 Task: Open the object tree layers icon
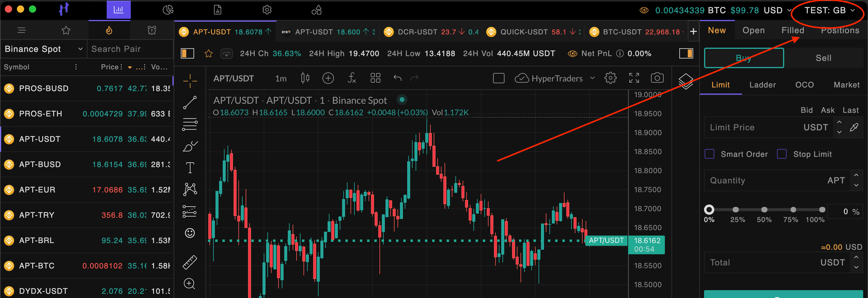(686, 81)
